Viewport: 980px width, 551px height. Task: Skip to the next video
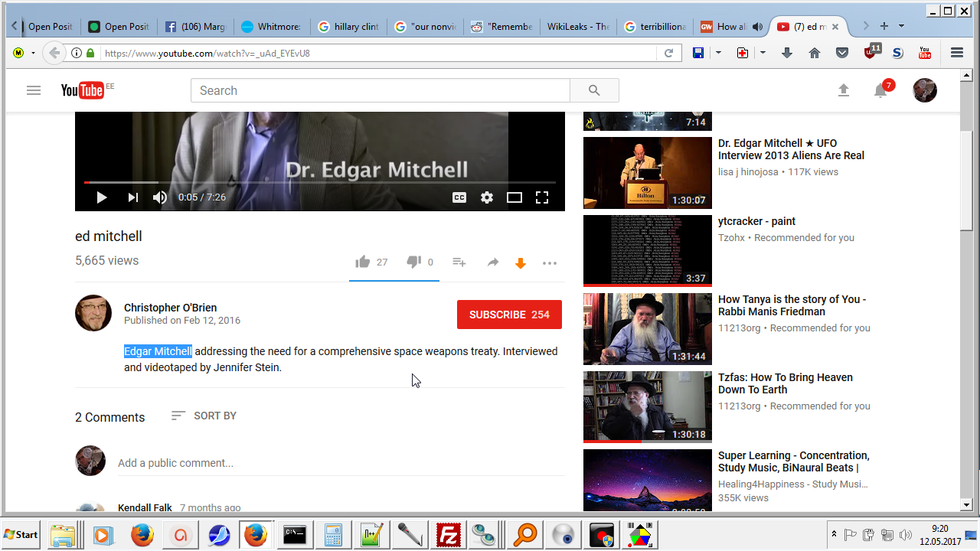pos(133,197)
